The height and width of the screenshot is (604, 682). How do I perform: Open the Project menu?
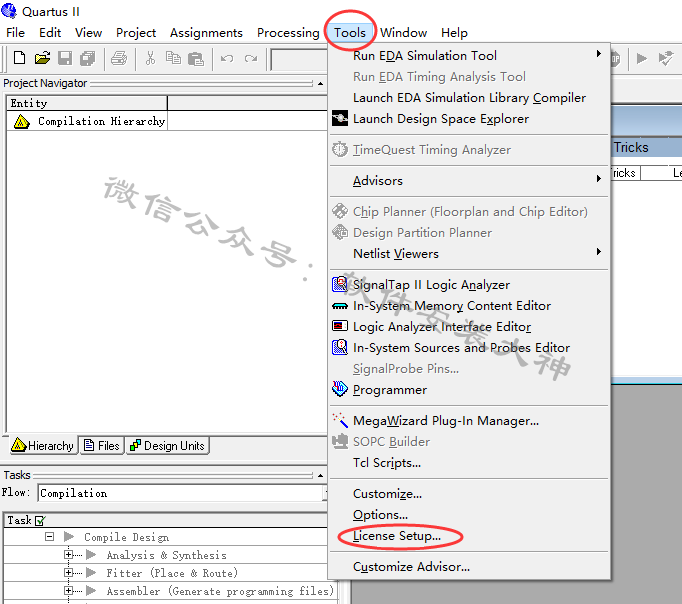pos(136,33)
